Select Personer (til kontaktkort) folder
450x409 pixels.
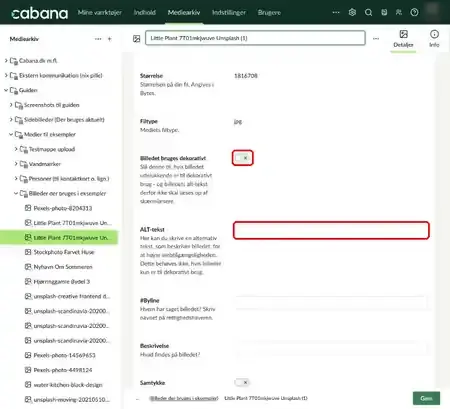(x=69, y=179)
